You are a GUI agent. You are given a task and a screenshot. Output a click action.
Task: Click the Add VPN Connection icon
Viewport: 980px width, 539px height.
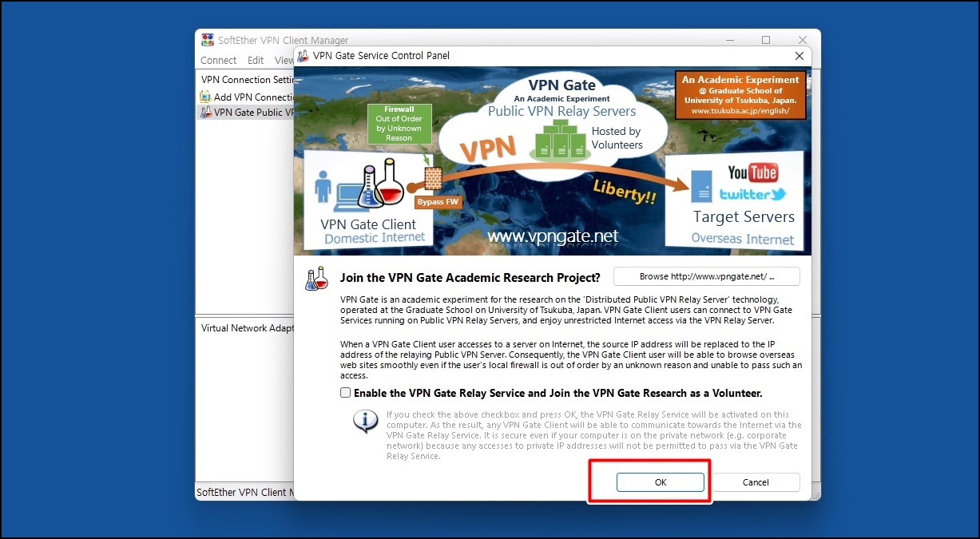[x=205, y=97]
